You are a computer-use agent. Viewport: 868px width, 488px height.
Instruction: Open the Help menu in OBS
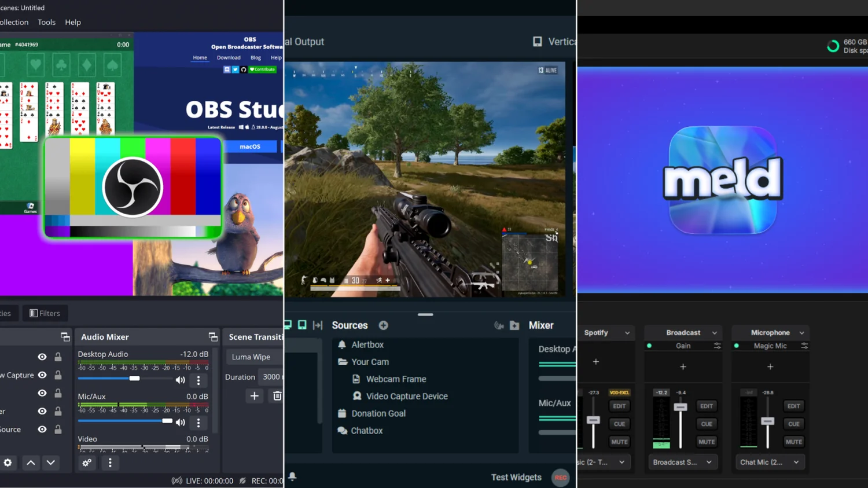point(73,22)
